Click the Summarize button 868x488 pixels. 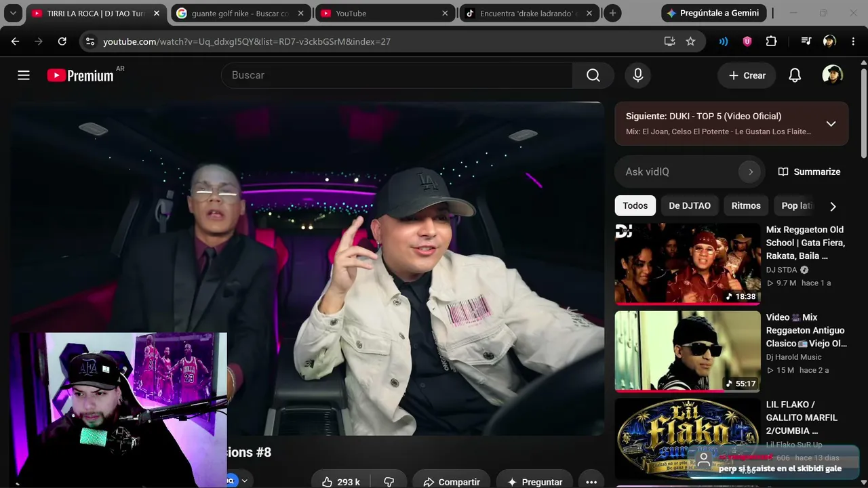809,171
